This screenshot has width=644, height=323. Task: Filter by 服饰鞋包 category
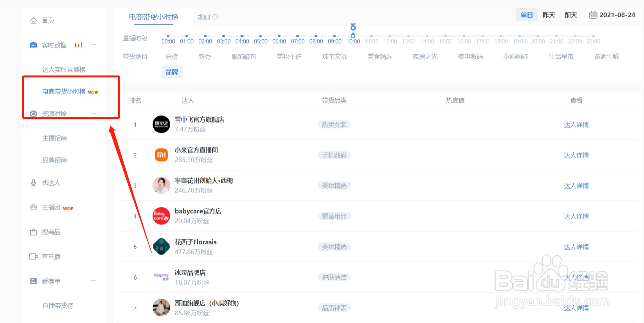tap(244, 56)
